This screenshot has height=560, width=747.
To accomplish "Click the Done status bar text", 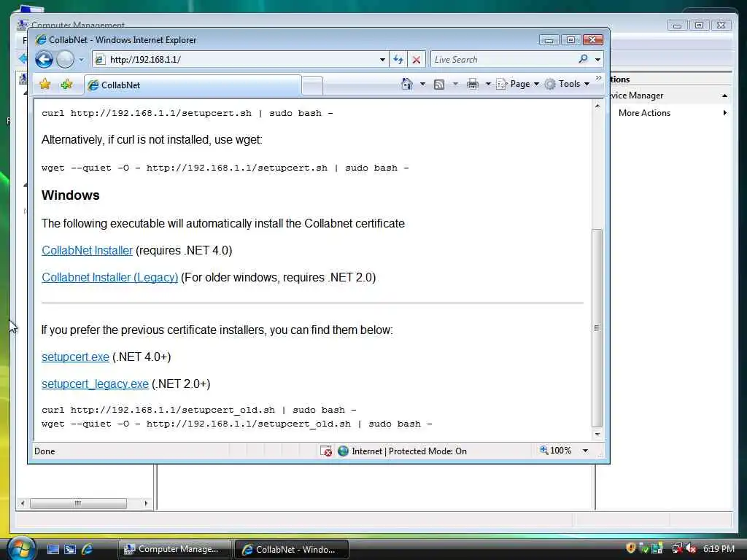I will 44,451.
